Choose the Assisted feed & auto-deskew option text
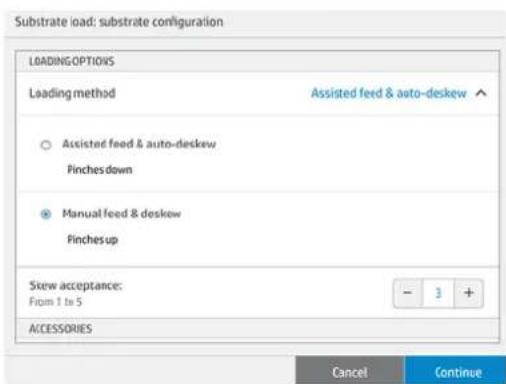 [139, 144]
